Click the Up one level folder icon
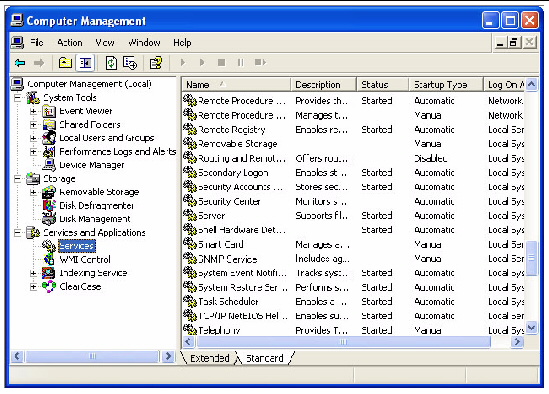The height and width of the screenshot is (394, 549). (x=65, y=63)
